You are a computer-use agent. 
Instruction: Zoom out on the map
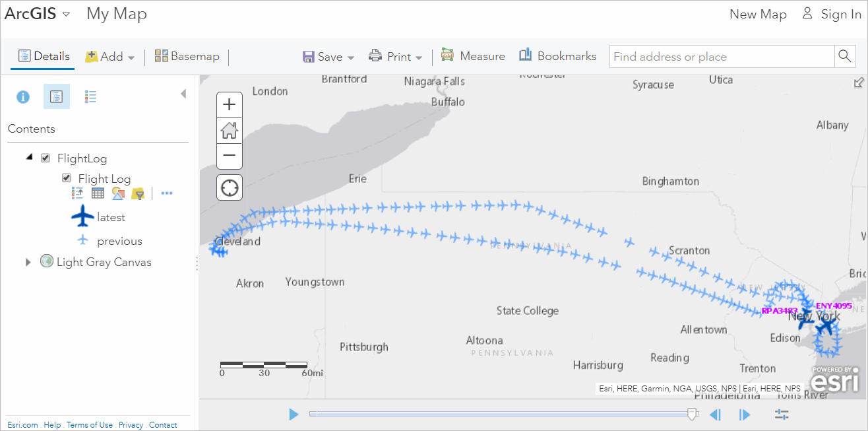[x=230, y=156]
